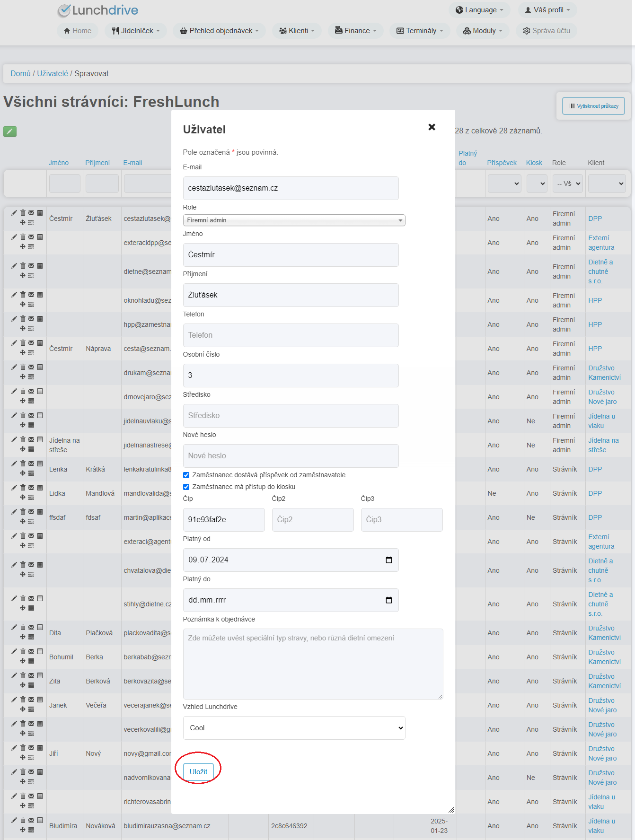
Task: Click into the Telefon input field
Action: coord(291,335)
